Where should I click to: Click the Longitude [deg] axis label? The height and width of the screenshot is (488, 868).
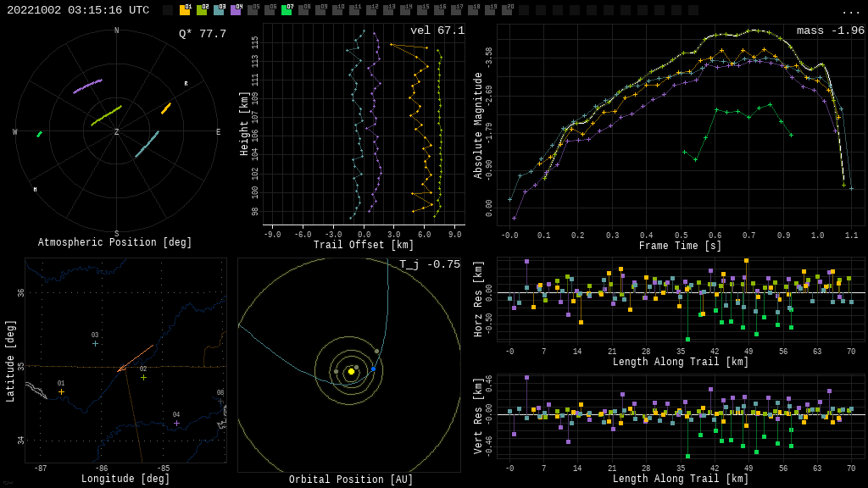125,479
